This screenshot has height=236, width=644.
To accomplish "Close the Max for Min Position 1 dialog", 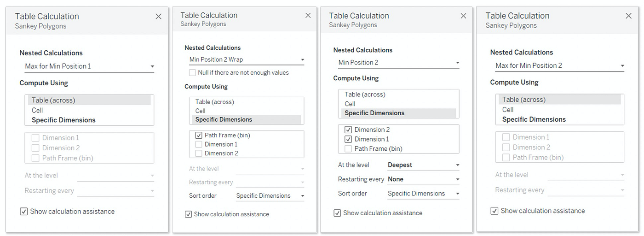I will tap(158, 17).
